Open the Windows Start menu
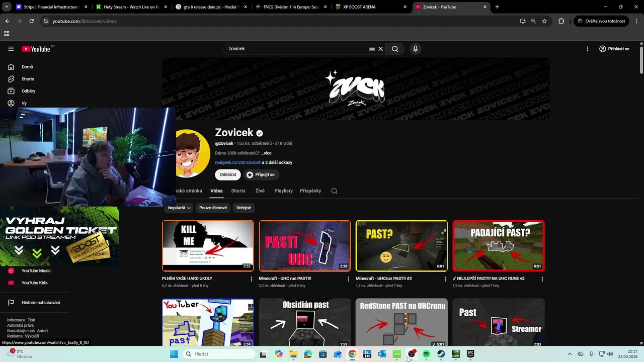The width and height of the screenshot is (644, 362). (174, 354)
